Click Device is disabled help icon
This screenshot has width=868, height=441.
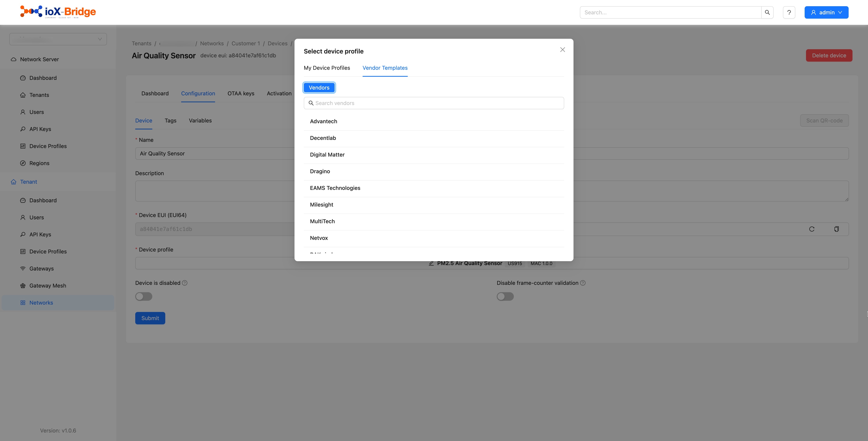point(185,283)
